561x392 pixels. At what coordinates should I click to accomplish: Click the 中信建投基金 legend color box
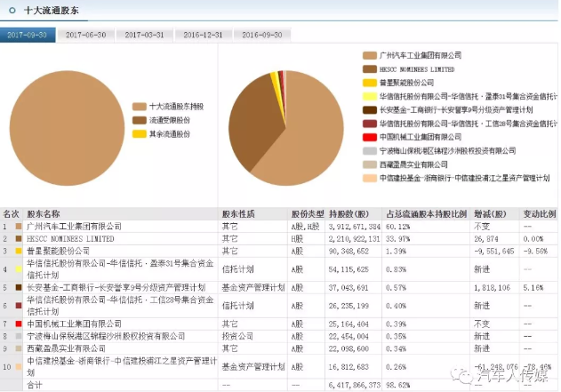tap(370, 178)
